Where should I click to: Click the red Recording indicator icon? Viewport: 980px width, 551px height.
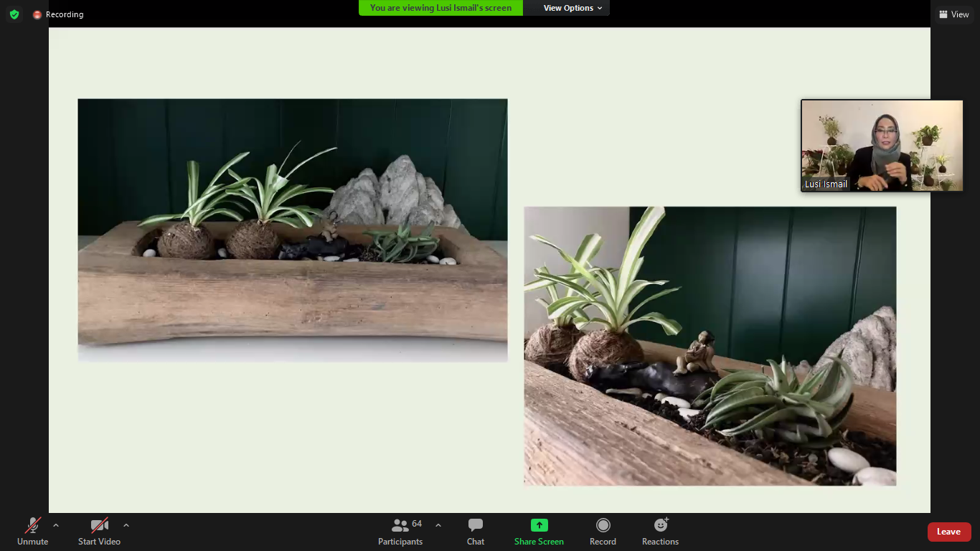[37, 14]
